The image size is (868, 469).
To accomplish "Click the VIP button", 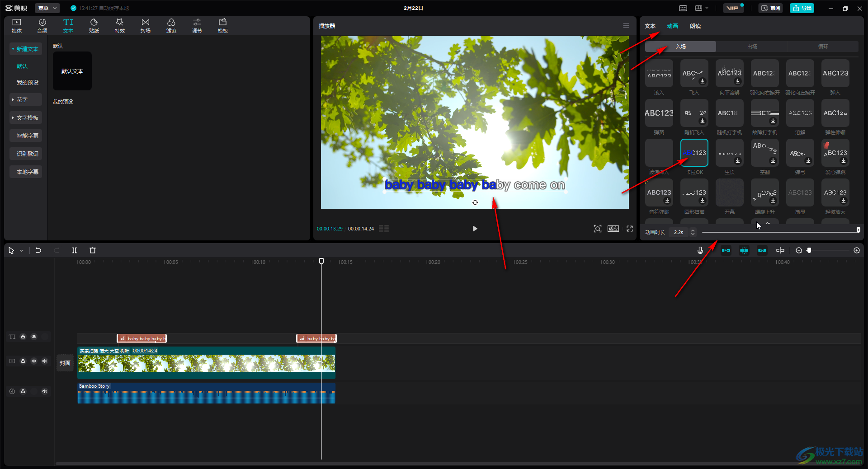I will [x=733, y=8].
